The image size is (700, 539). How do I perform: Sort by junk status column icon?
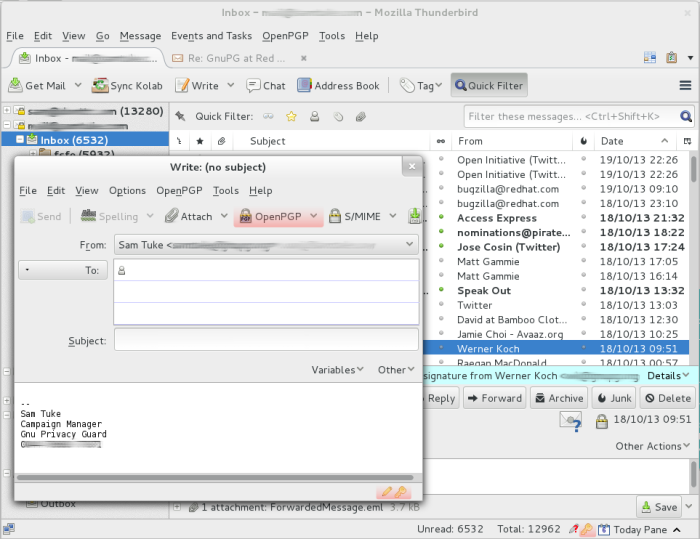(583, 141)
